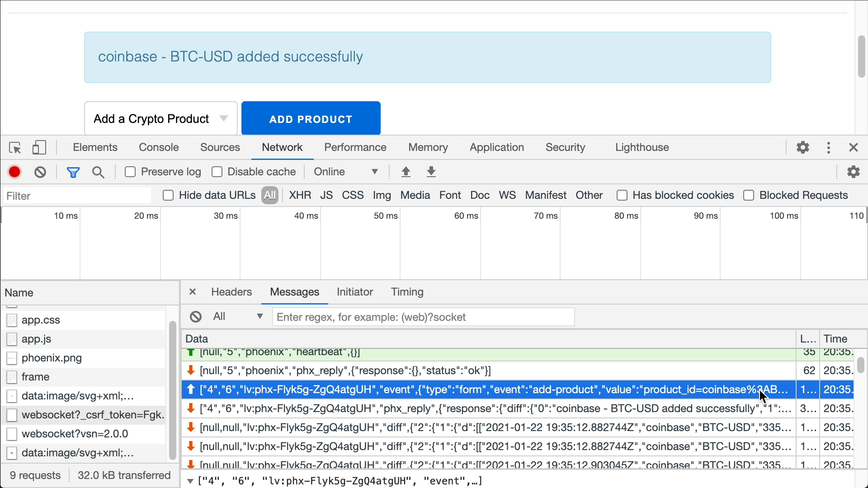Select the 'added successfully' phx_reply message arrow

191,408
